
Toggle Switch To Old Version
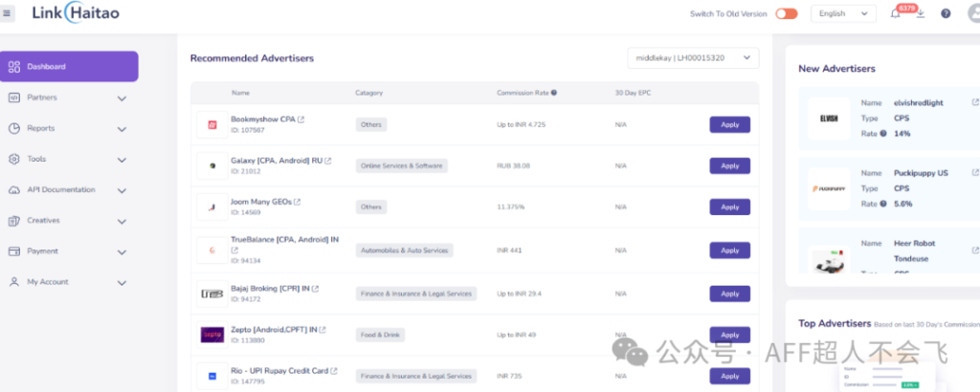tap(786, 13)
